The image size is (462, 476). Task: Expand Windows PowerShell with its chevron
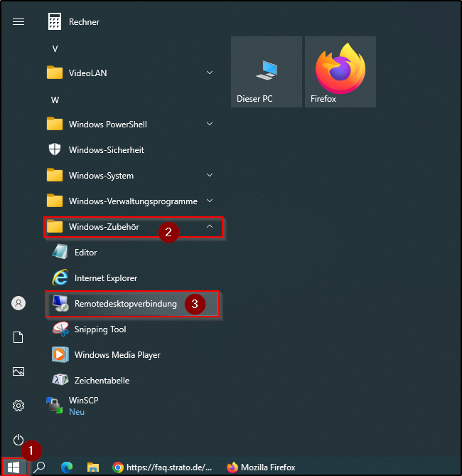tap(209, 124)
